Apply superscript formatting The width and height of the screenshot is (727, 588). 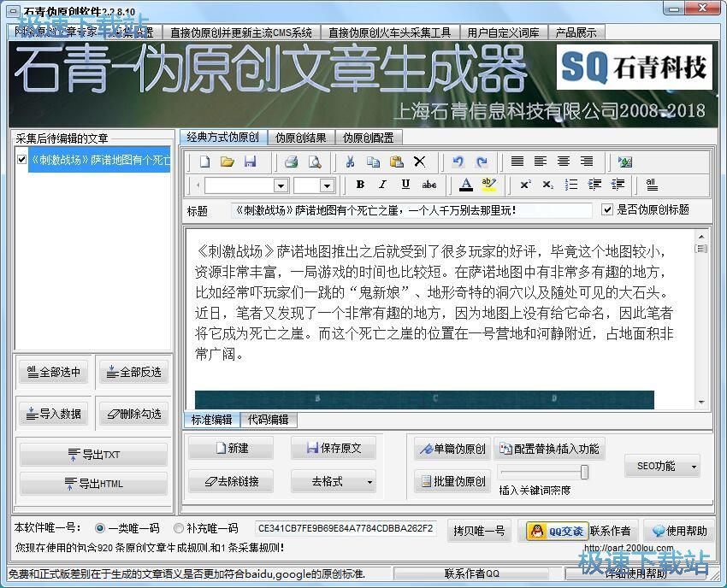pos(525,185)
